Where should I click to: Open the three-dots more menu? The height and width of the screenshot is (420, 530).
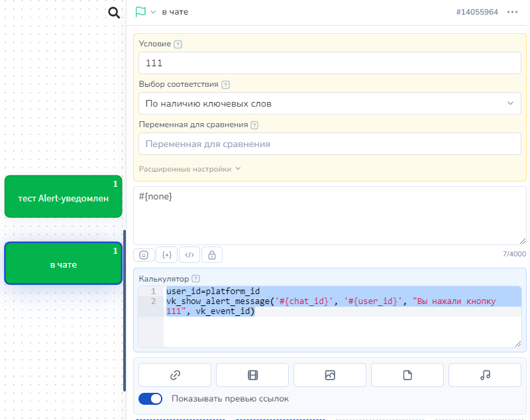tap(512, 12)
